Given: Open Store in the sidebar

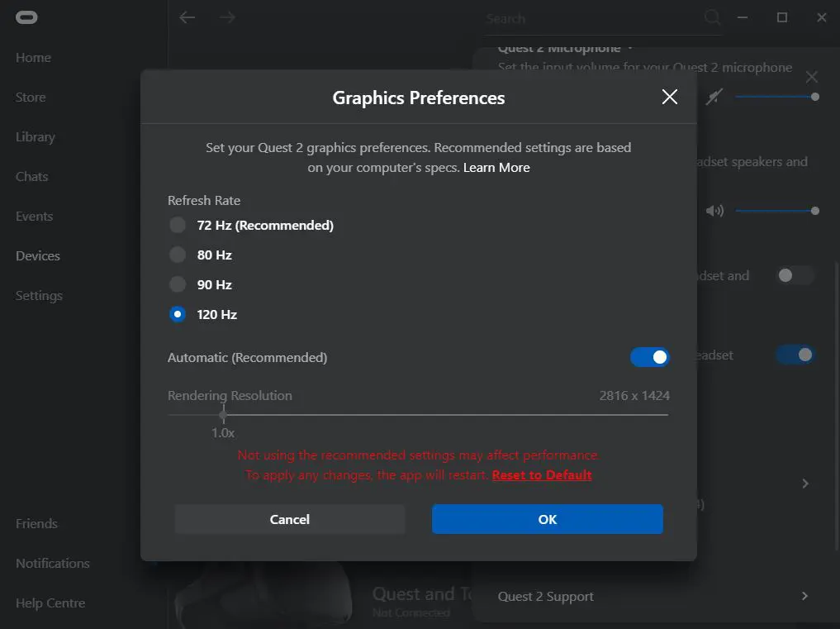Looking at the screenshot, I should point(31,97).
